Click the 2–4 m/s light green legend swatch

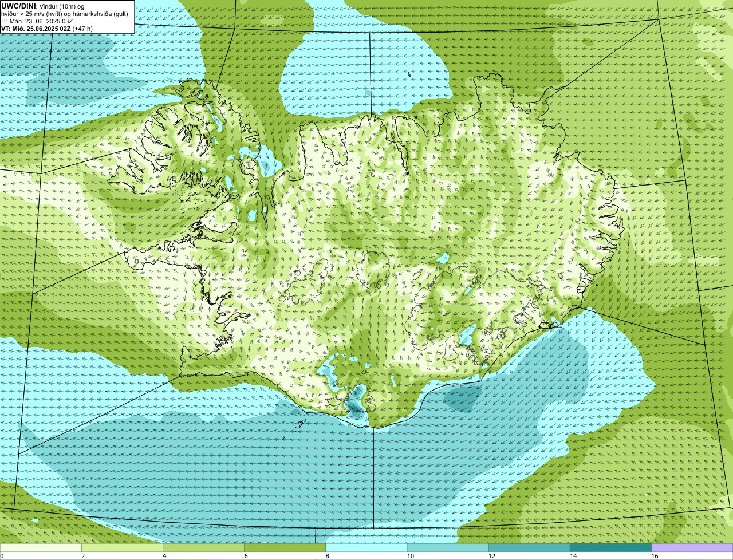[123, 548]
